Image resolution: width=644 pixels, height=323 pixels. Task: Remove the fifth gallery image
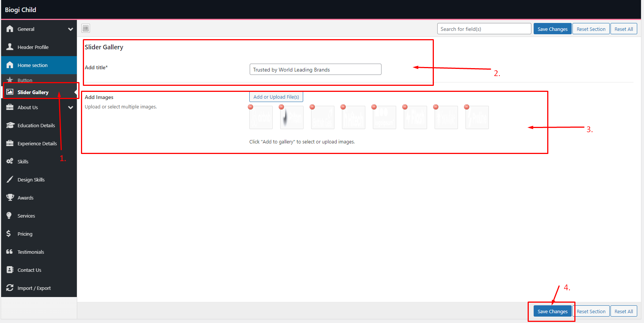374,107
